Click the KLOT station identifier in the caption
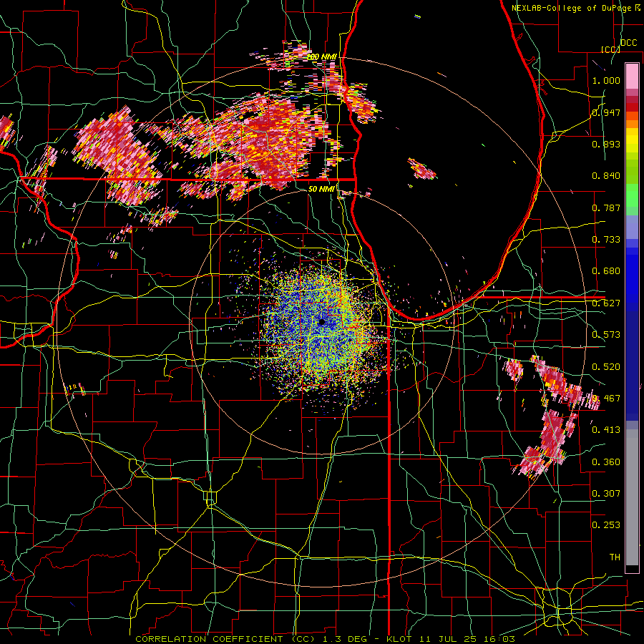Viewport: 644px width, 644px height. [399, 639]
